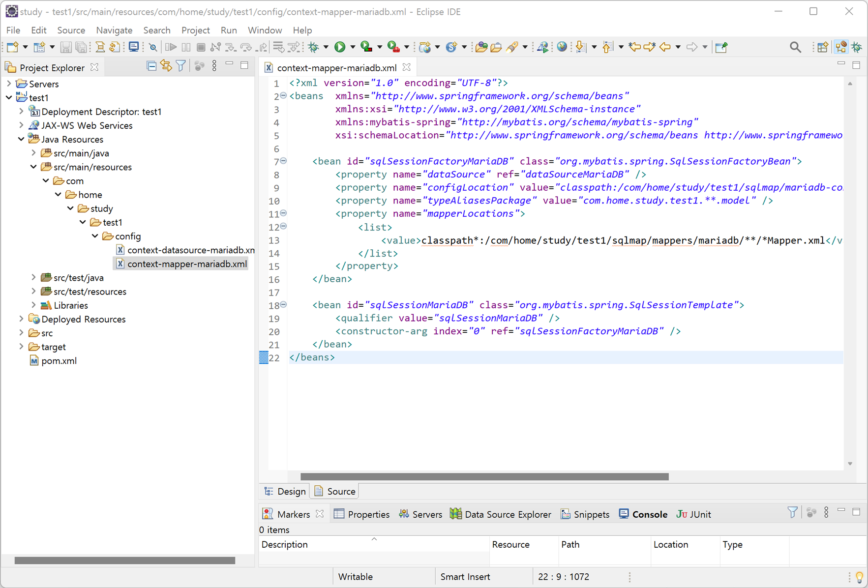Fold the sqlSessionMariaDB bean at line 18

click(284, 305)
